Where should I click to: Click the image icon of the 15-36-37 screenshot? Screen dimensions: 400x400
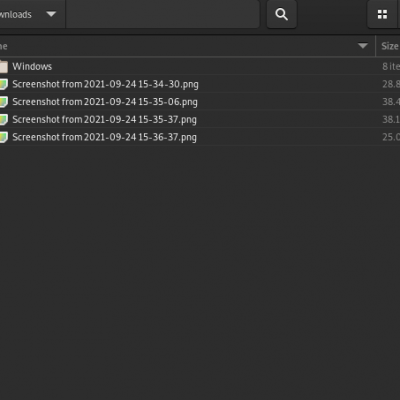4,137
